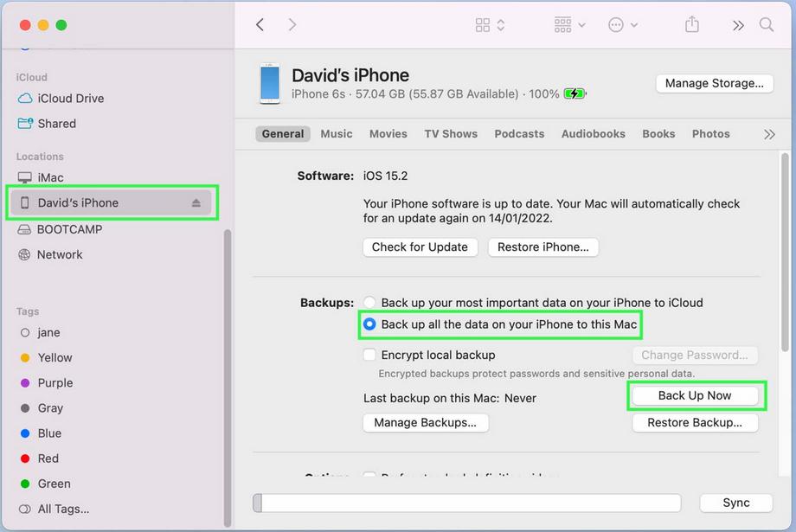This screenshot has width=796, height=532.
Task: Switch to the Audiobooks tab
Action: coord(593,134)
